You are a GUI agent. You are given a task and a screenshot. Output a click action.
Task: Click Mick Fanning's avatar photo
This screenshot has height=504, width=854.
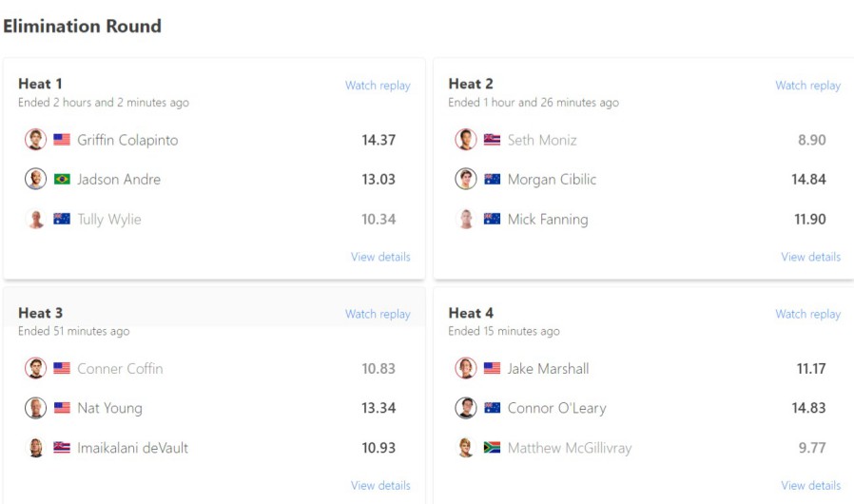(466, 220)
